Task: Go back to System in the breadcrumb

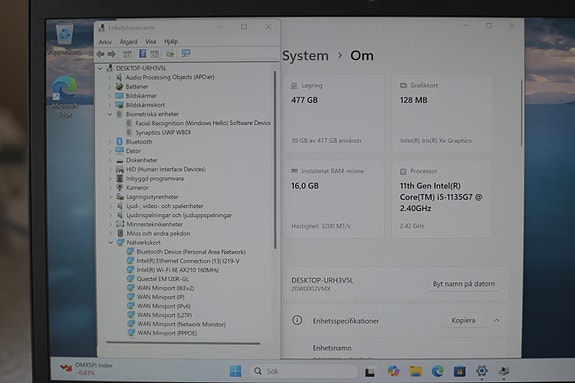Action: pyautogui.click(x=305, y=56)
